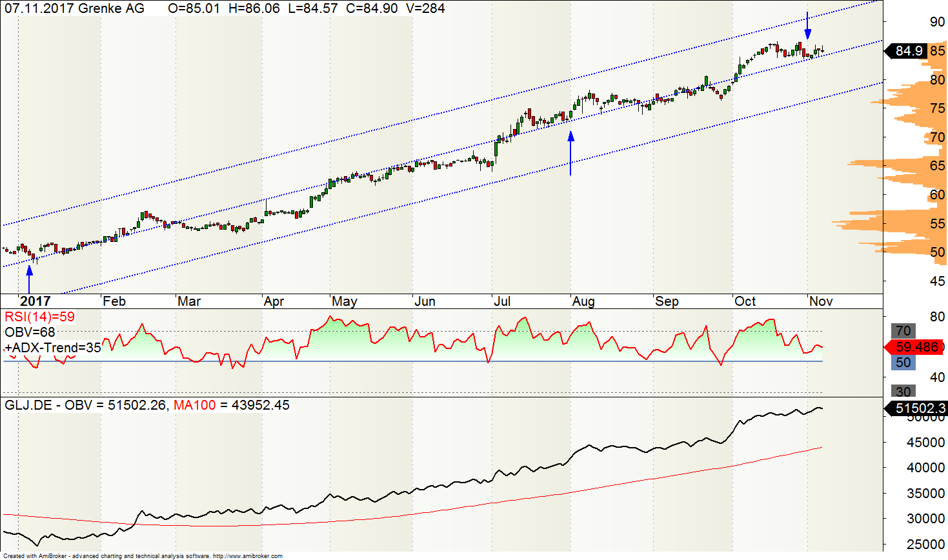Click the red RSI value tag 59.486
948x560 pixels.
click(x=913, y=347)
